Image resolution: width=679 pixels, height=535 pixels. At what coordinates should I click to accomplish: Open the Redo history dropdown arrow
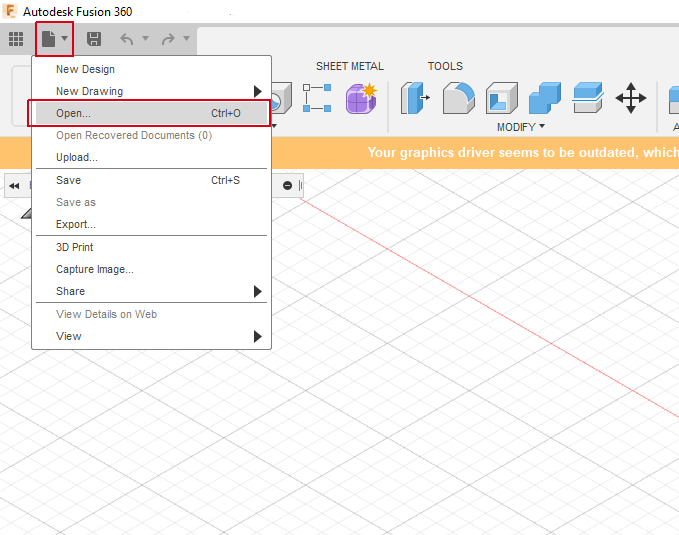(187, 39)
